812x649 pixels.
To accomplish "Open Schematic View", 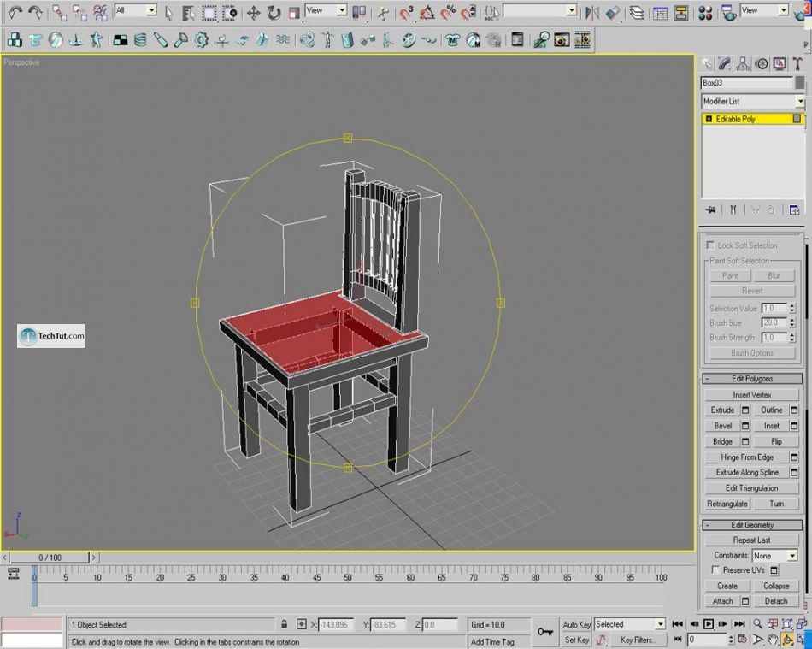I will pos(681,13).
